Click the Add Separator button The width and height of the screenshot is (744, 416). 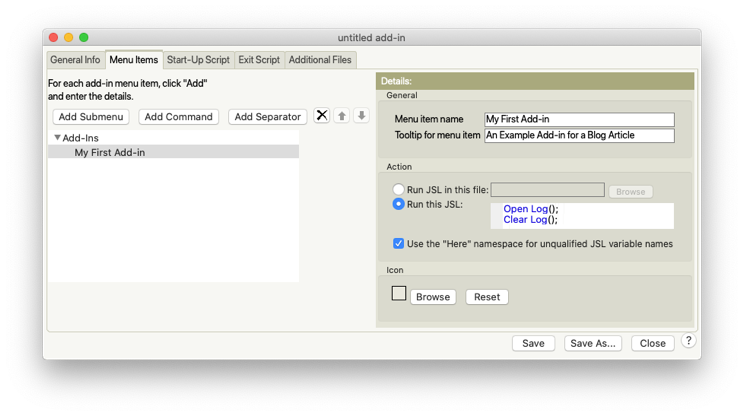(x=267, y=117)
